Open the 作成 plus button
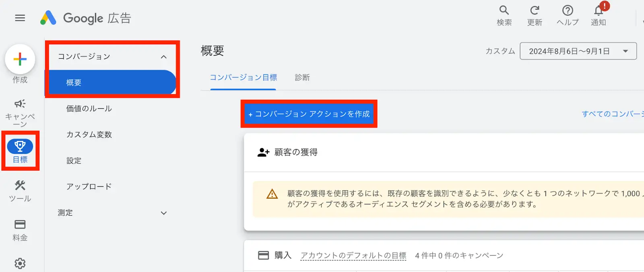Screen dimensions: 644x272 [x=20, y=60]
